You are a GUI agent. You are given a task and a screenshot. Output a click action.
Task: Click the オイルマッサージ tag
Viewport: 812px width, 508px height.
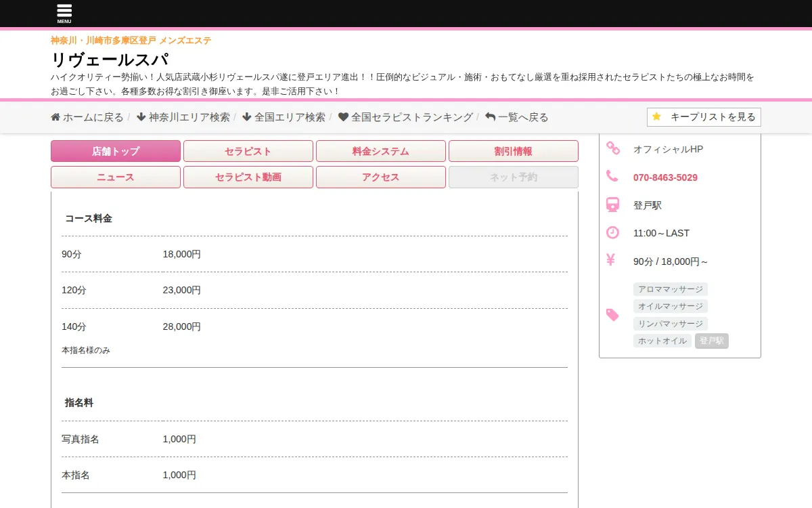click(x=671, y=306)
